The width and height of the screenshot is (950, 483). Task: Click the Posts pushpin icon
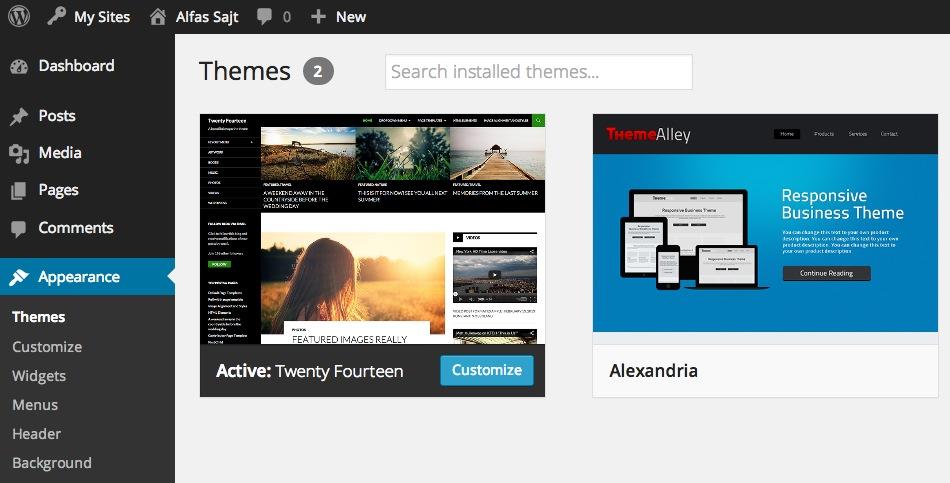[19, 116]
